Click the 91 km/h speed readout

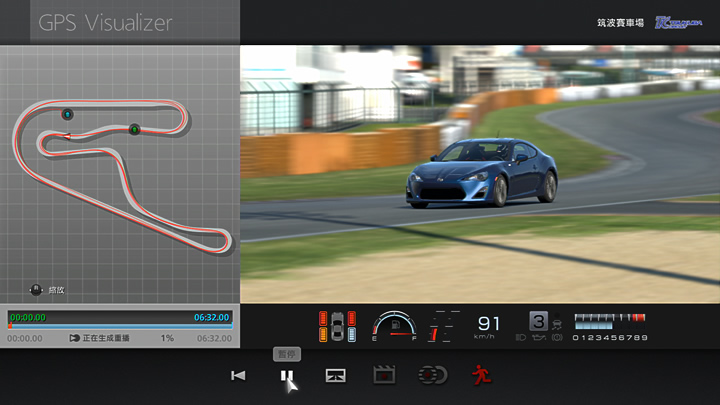click(489, 325)
